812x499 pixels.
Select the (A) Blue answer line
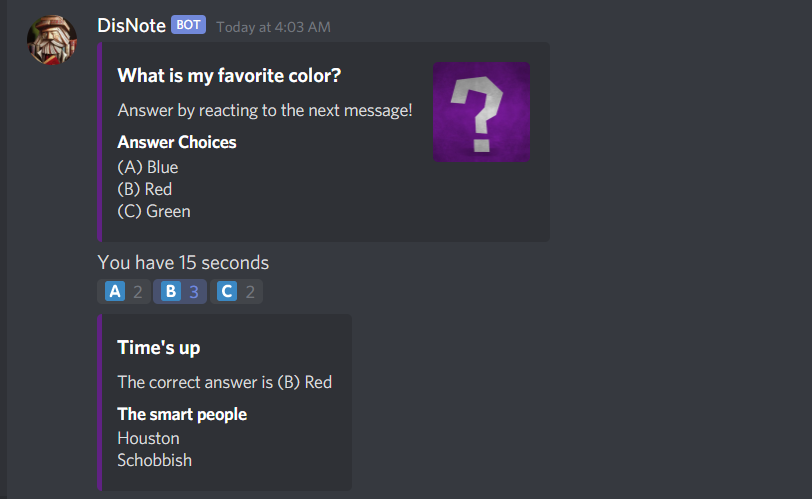point(148,167)
